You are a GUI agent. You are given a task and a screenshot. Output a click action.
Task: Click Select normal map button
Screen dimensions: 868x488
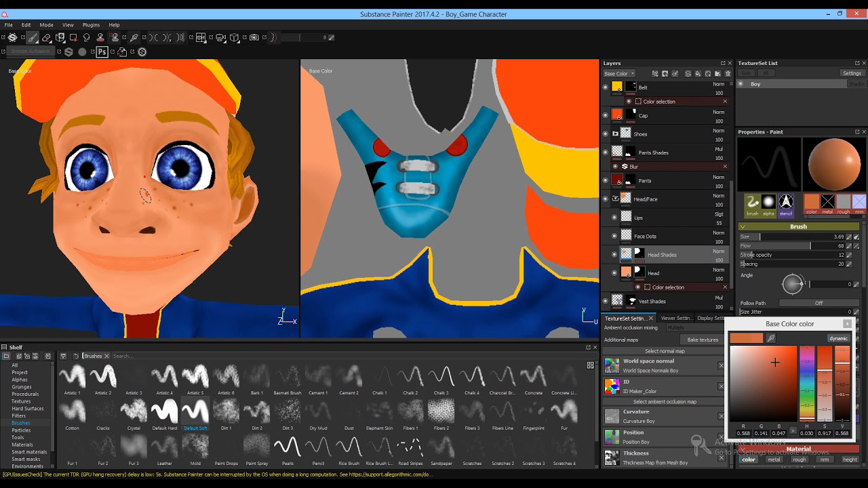coord(665,351)
